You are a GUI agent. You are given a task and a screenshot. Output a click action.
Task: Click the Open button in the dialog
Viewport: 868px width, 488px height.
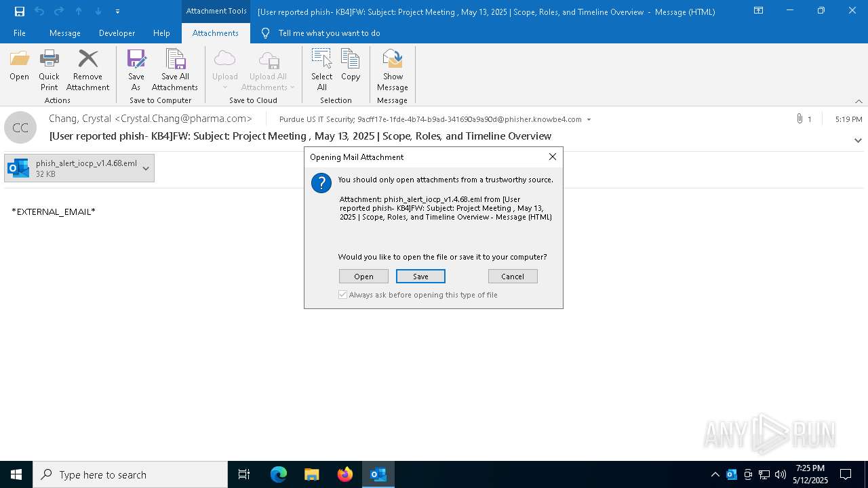pos(363,277)
